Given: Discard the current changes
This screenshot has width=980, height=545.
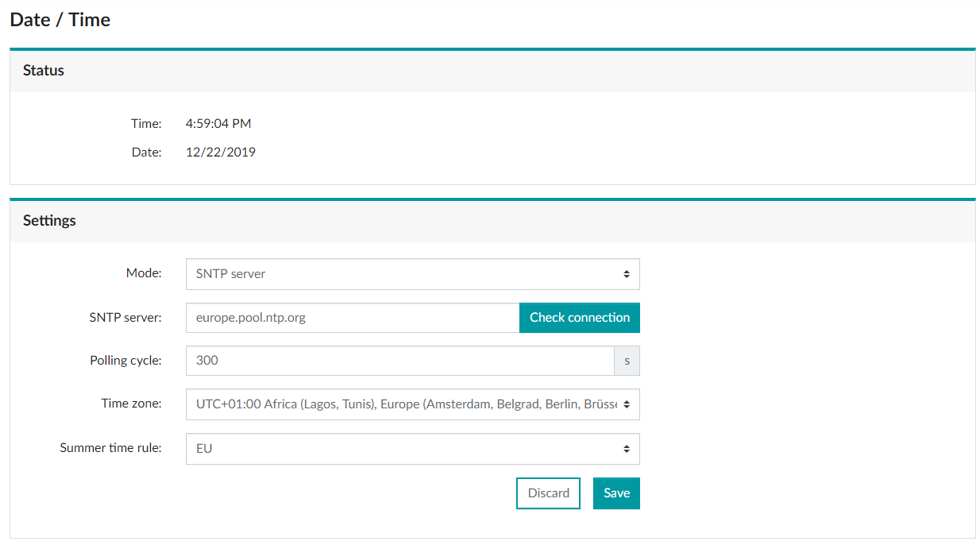Looking at the screenshot, I should (x=548, y=493).
